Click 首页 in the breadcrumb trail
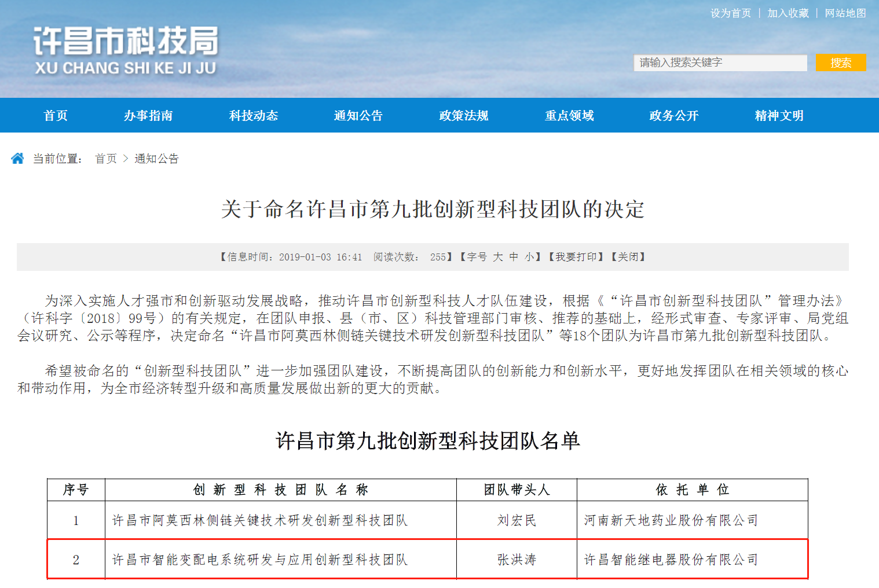This screenshot has width=879, height=588. 106,159
